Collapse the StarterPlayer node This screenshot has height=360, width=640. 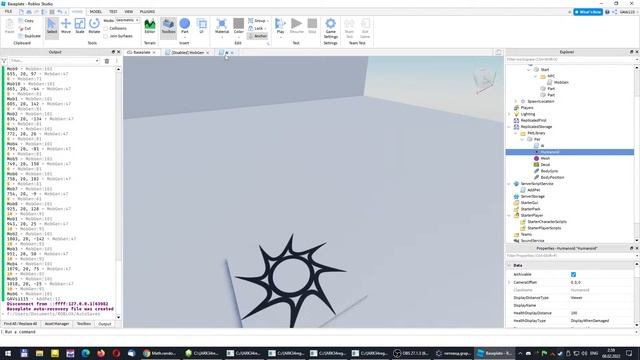click(x=509, y=215)
